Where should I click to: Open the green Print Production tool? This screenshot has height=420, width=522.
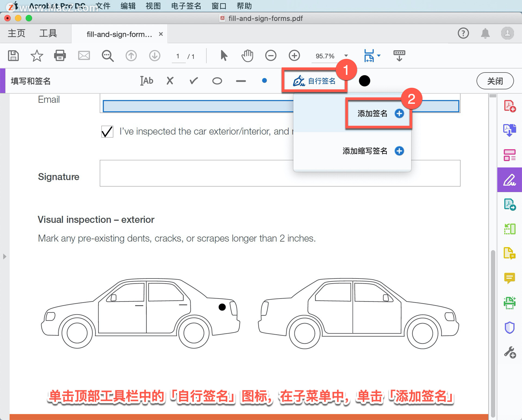coord(510,303)
